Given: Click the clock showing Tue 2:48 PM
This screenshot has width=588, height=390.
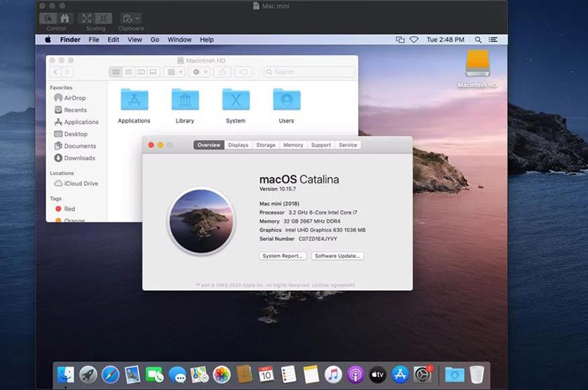Looking at the screenshot, I should click(x=445, y=40).
